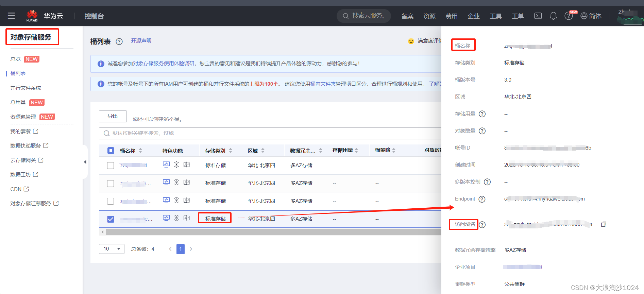
Task: Click the cube feature icon in the second bucket row
Action: pos(176,182)
